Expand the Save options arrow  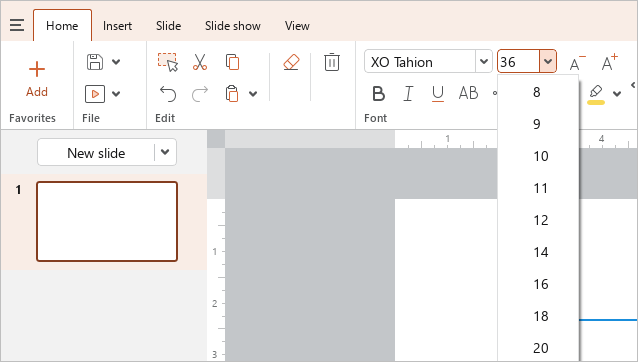116,62
